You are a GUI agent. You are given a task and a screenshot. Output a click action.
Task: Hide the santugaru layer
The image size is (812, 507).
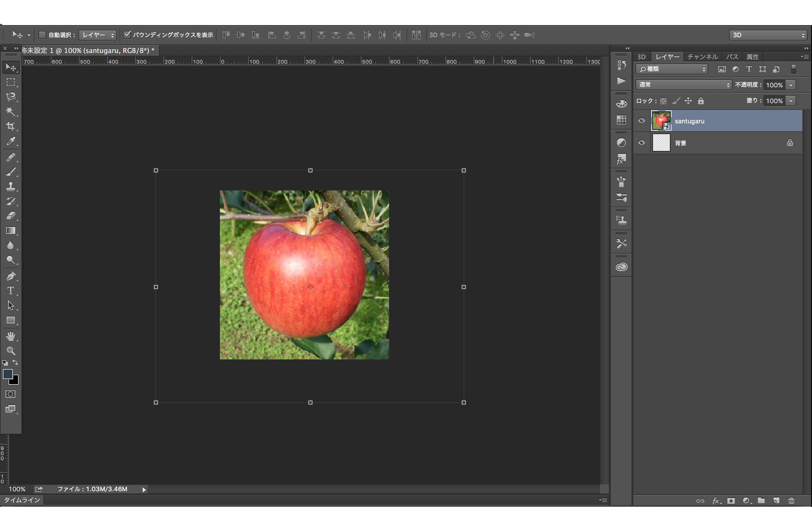[x=641, y=121]
